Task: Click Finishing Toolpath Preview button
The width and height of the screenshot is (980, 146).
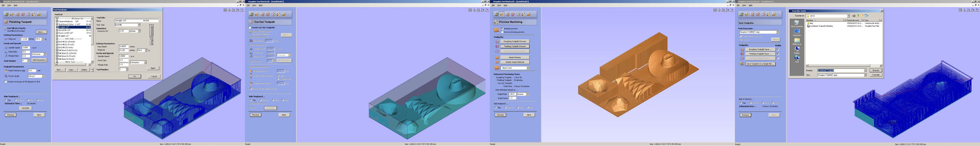Action: pyautogui.click(x=515, y=46)
